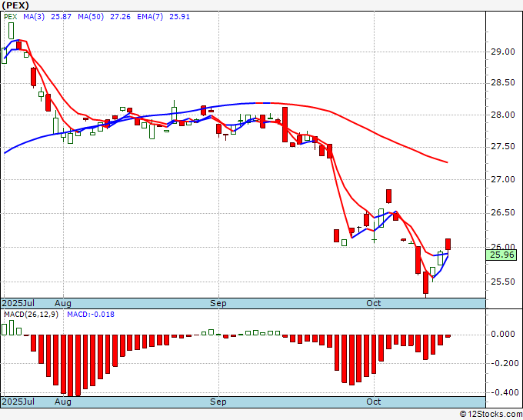Click the (PEX) chart title
Screen dimensions: 523x420
(15, 5)
